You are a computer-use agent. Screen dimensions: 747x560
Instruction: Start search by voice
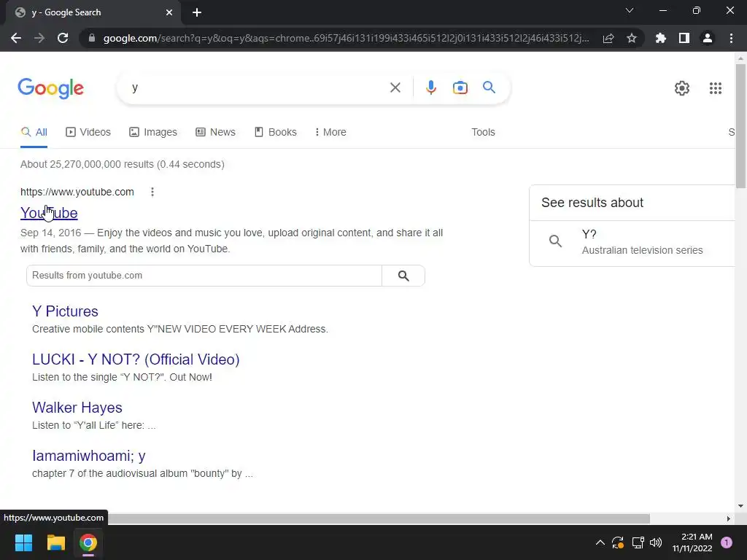(430, 87)
